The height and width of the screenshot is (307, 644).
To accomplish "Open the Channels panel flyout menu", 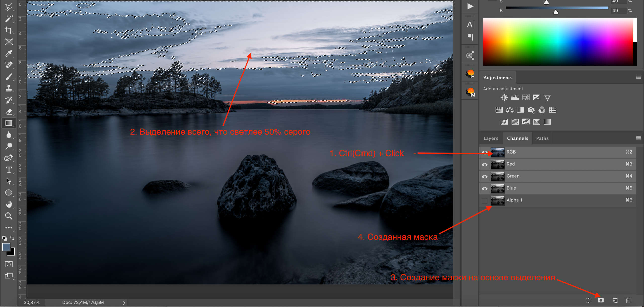I will point(638,138).
